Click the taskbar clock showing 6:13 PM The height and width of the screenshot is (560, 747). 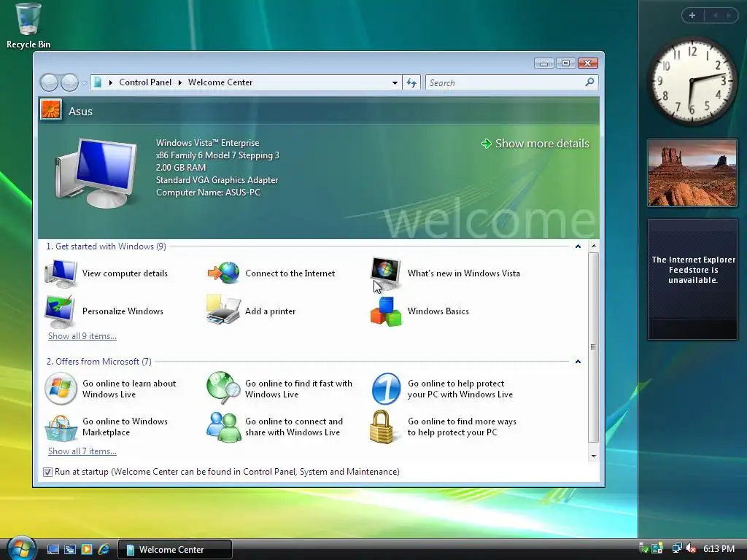(719, 549)
